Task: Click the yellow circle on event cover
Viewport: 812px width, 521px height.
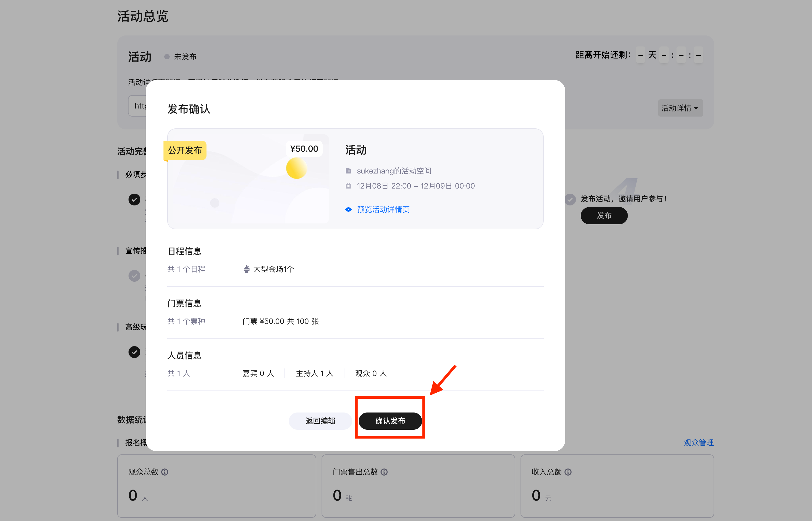Action: 296,168
